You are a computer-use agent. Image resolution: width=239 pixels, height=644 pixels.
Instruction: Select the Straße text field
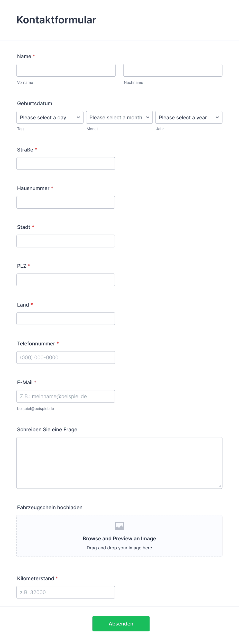(x=66, y=163)
